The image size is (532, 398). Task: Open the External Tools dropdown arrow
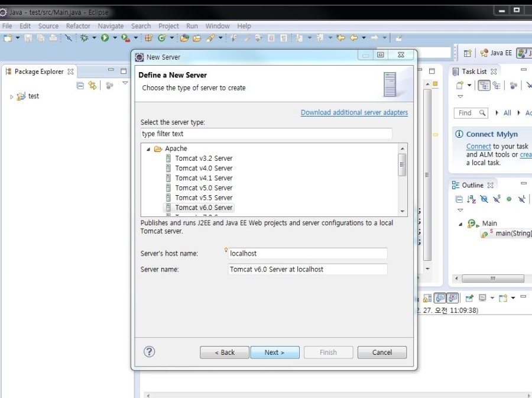[x=135, y=38]
